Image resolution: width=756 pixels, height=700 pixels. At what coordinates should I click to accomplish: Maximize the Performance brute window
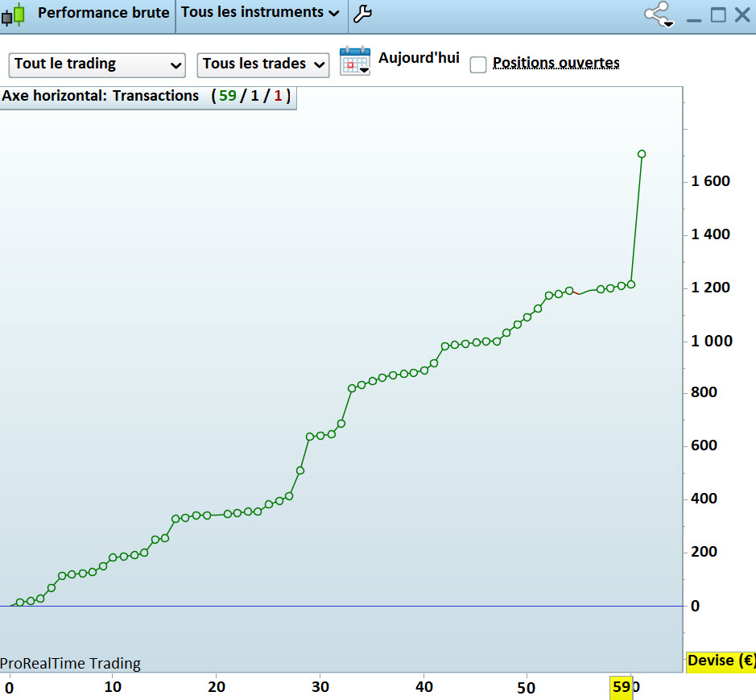pos(718,15)
